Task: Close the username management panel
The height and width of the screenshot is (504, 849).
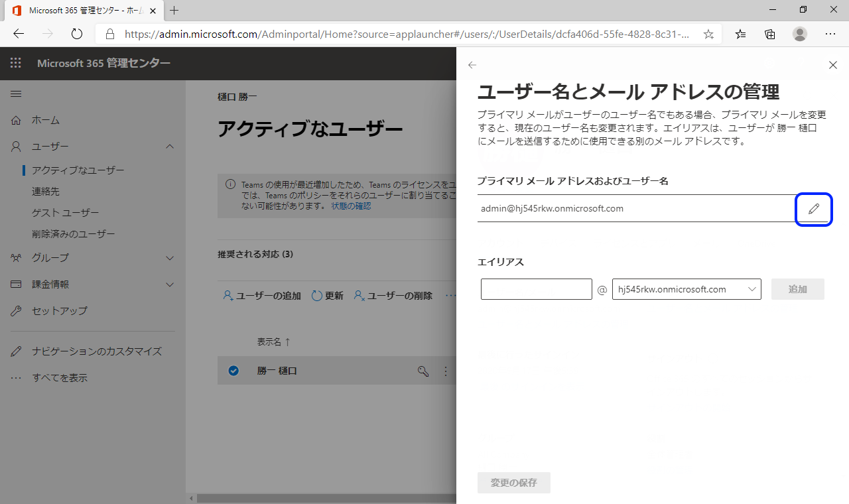Action: 833,65
